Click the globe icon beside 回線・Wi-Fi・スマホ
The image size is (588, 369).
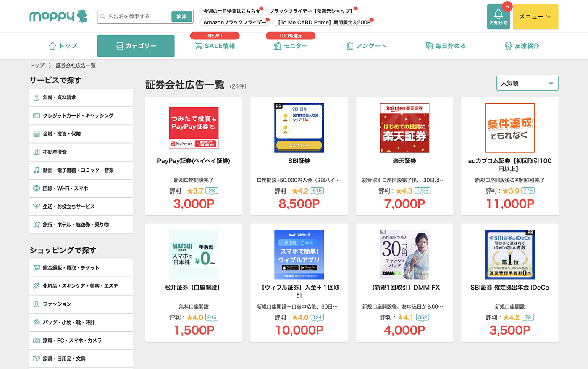click(x=37, y=188)
